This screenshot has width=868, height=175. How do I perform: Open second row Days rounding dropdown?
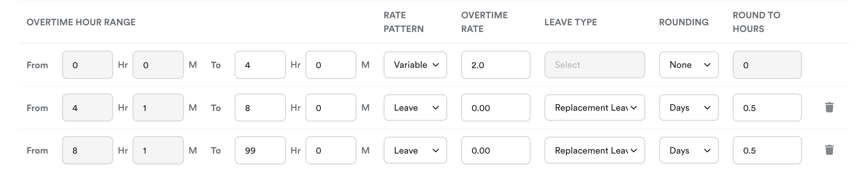689,108
